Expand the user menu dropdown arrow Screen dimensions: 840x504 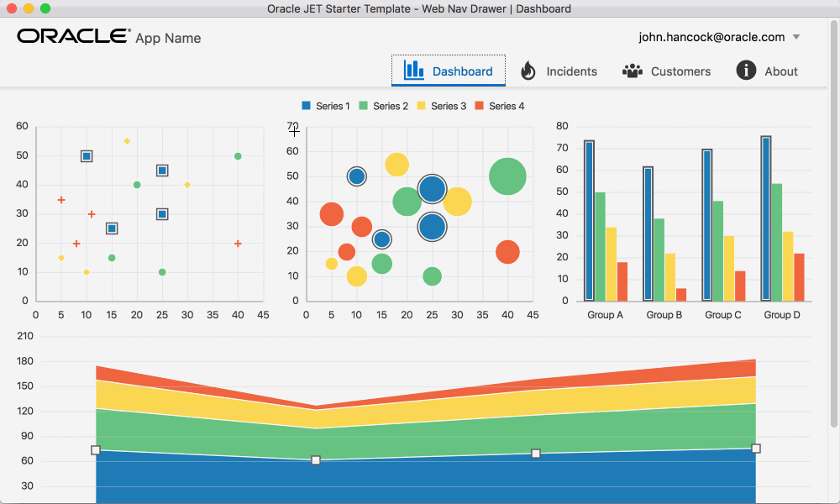click(796, 37)
